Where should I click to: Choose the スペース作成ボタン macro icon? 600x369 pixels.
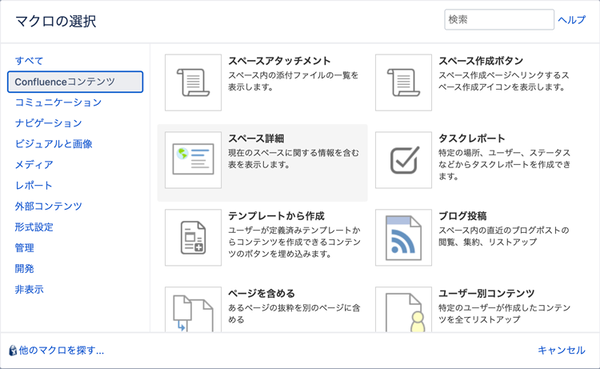[403, 82]
